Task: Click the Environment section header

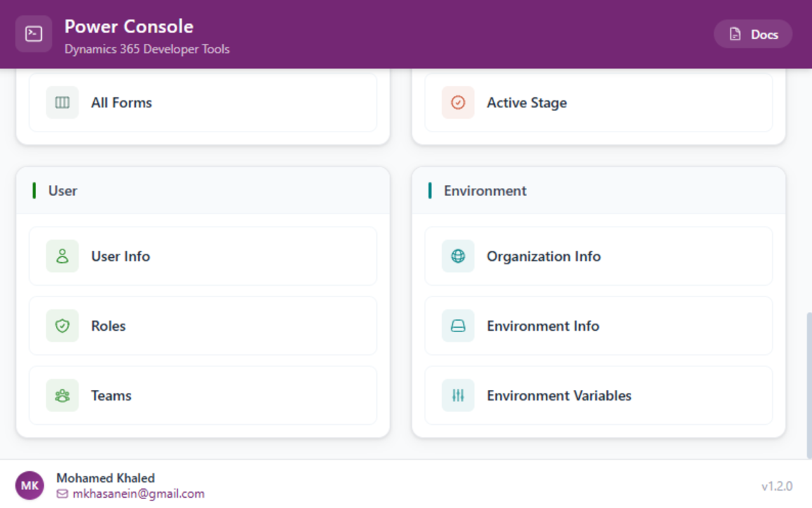Action: point(599,190)
